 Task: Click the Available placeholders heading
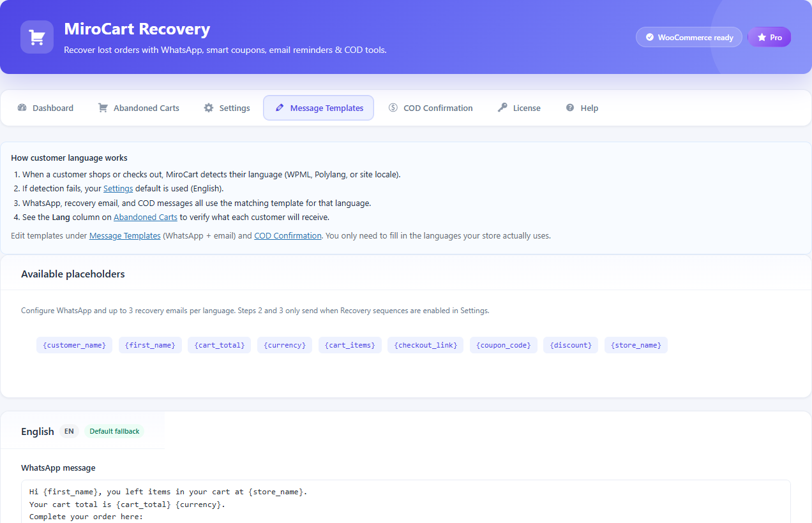(x=73, y=274)
